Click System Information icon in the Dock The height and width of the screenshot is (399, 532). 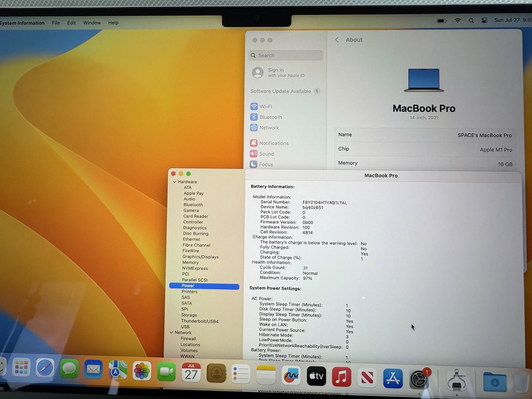tap(457, 381)
